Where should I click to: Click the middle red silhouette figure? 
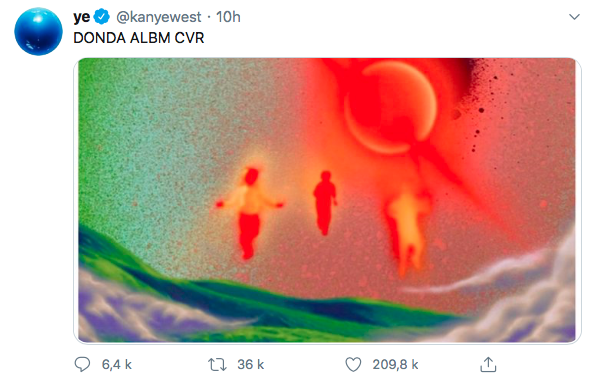coord(325,203)
